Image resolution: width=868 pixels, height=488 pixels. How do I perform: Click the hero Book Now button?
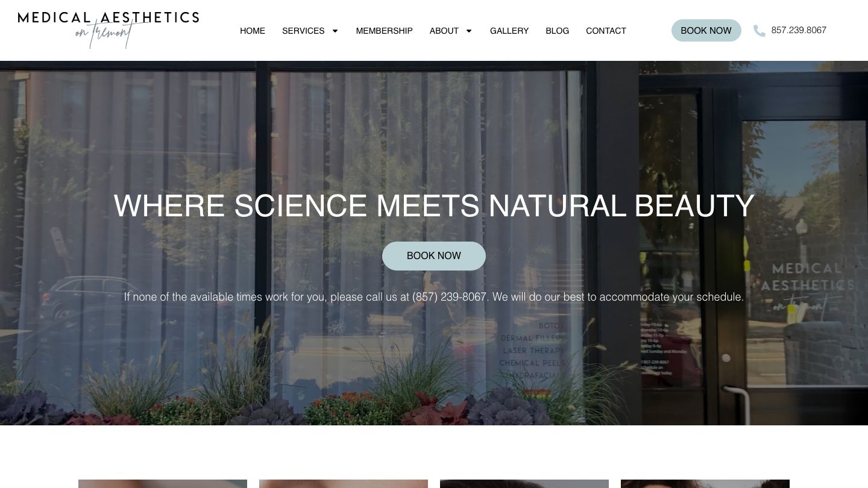click(434, 256)
